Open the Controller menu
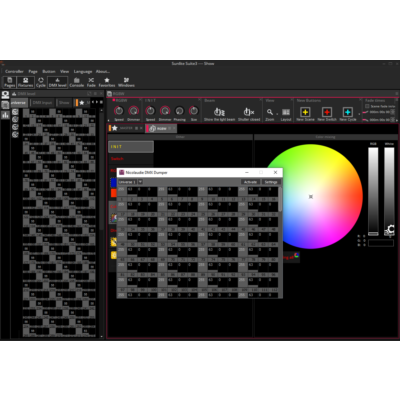400x400 pixels. (14, 71)
